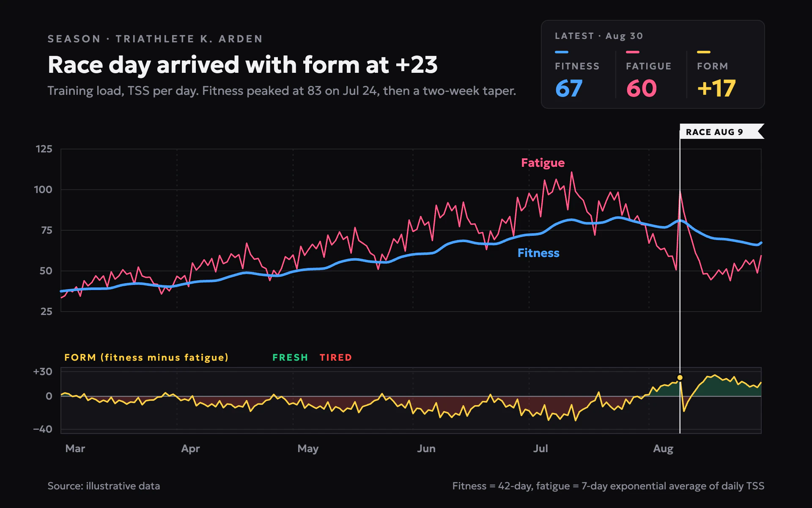This screenshot has height=508, width=812.
Task: Click the Mar axis label
Action: 75,448
